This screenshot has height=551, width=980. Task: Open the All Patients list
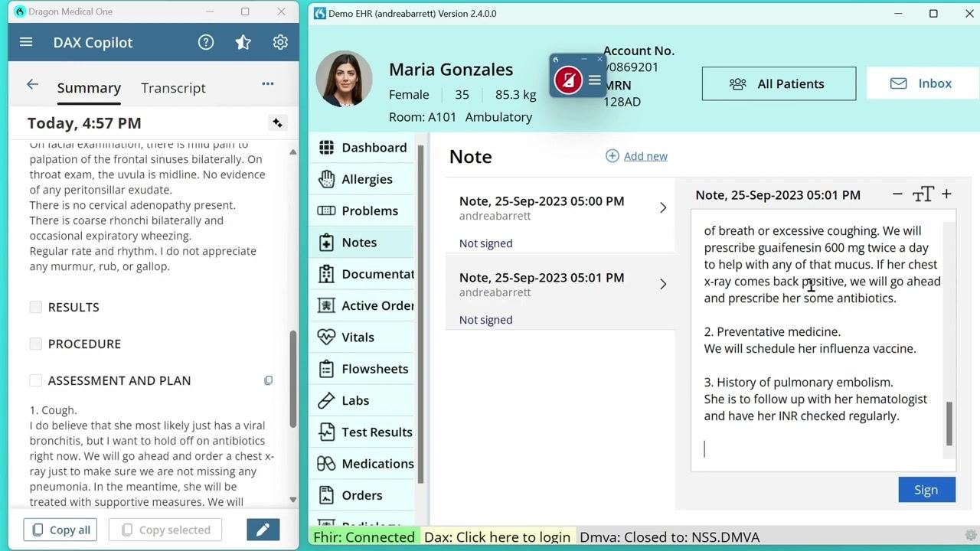pyautogui.click(x=779, y=83)
